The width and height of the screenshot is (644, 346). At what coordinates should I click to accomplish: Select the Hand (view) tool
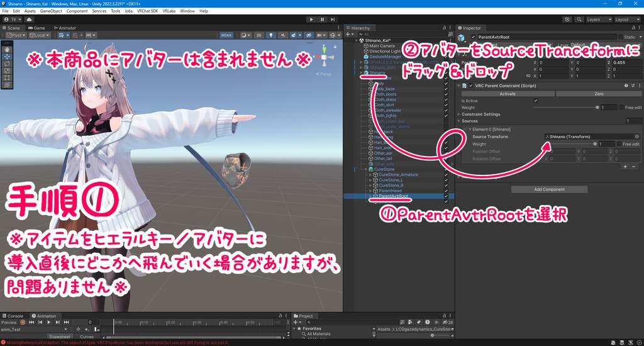click(x=7, y=49)
